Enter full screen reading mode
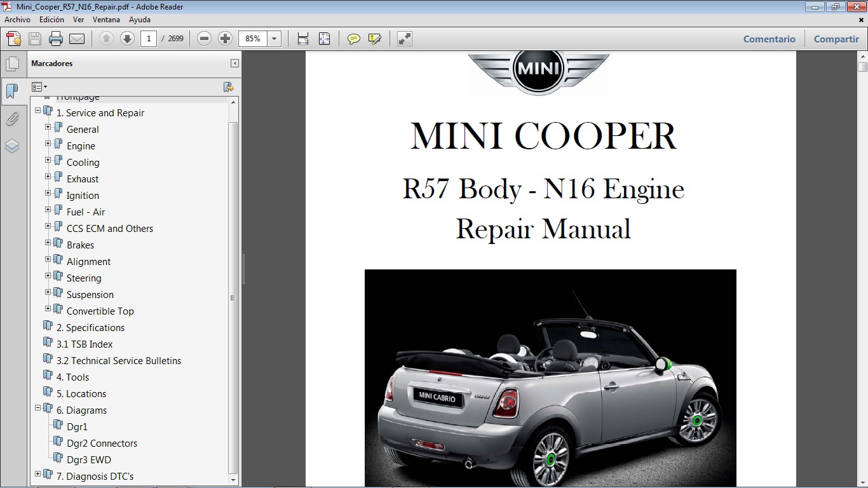868x488 pixels. [403, 39]
